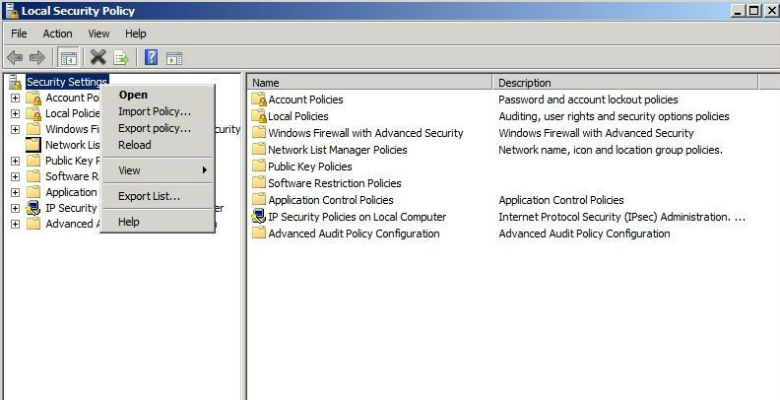Select Application Control Policies name in list
Image resolution: width=780 pixels, height=400 pixels.
click(331, 200)
